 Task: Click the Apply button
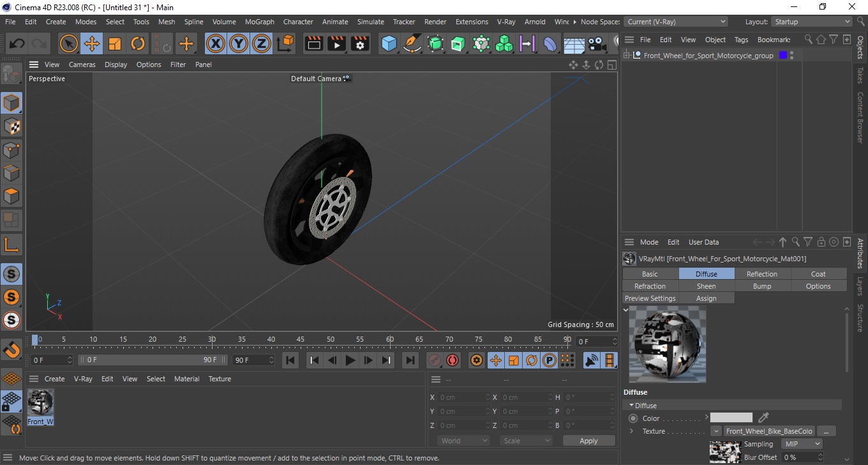point(588,441)
